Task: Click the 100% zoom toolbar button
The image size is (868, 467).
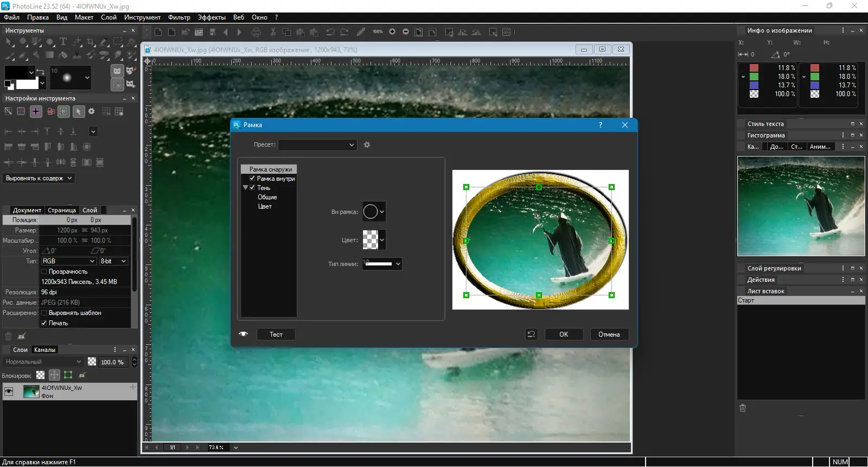Action: 378,32
